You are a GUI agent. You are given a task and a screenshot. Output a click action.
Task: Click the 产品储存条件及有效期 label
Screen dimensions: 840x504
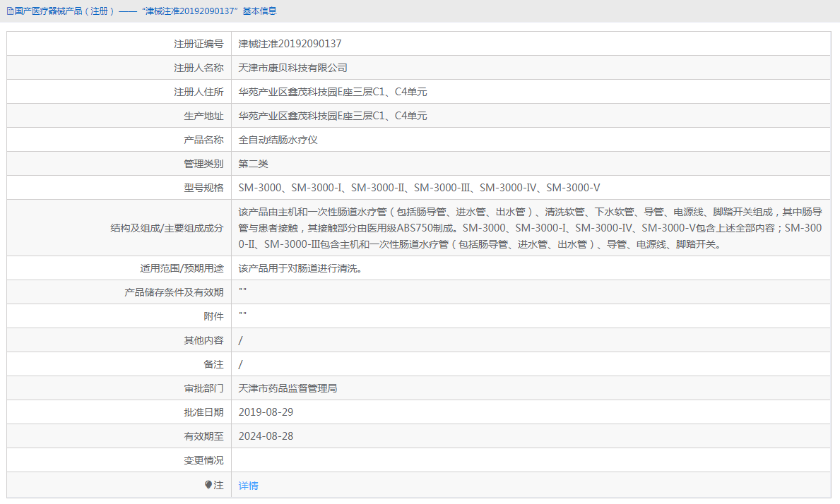tap(174, 292)
